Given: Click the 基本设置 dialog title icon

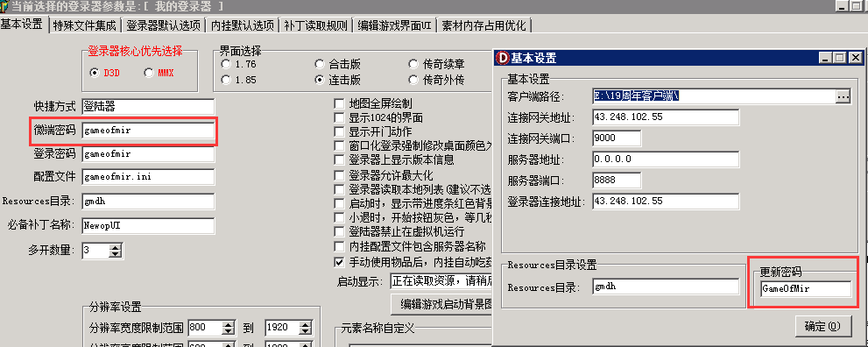Looking at the screenshot, I should click(x=504, y=58).
